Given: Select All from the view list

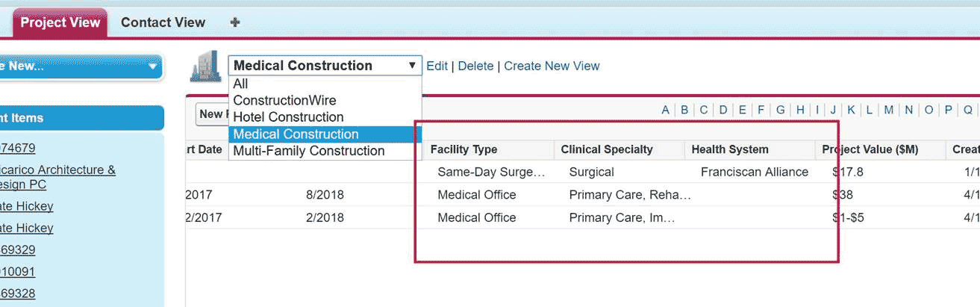Looking at the screenshot, I should 240,84.
